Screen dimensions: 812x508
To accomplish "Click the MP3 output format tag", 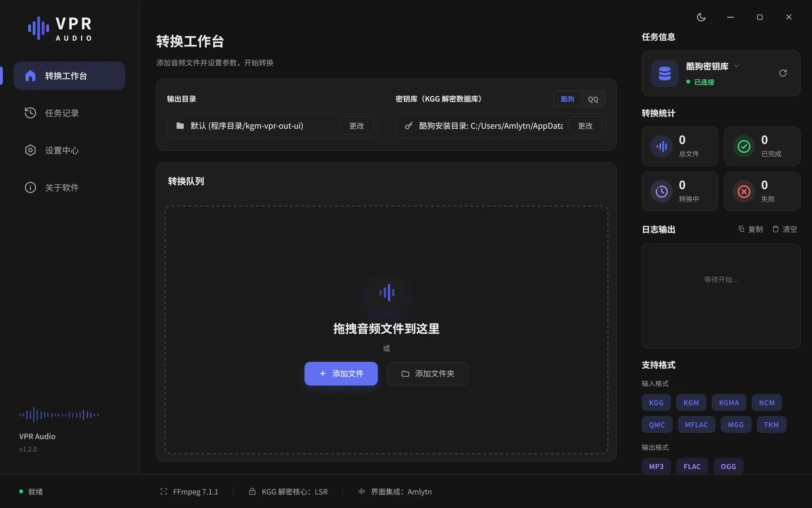I will [656, 466].
